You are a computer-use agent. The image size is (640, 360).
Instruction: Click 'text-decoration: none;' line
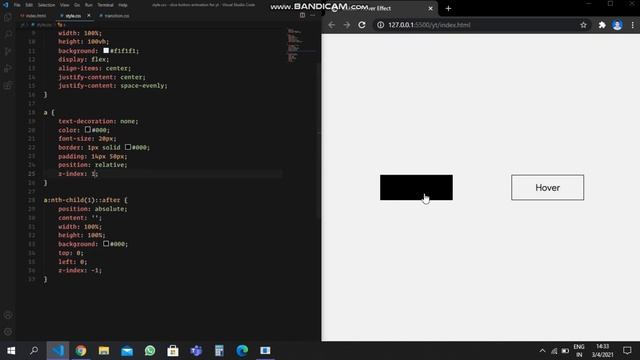point(98,121)
